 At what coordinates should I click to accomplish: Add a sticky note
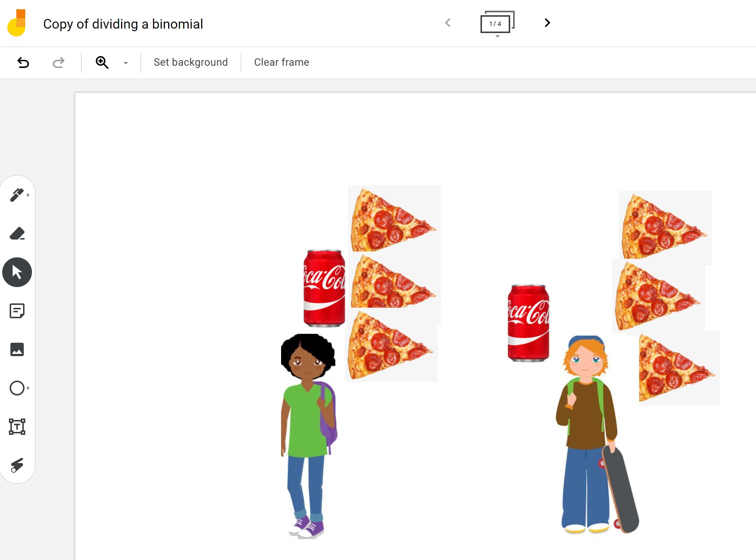pyautogui.click(x=17, y=311)
